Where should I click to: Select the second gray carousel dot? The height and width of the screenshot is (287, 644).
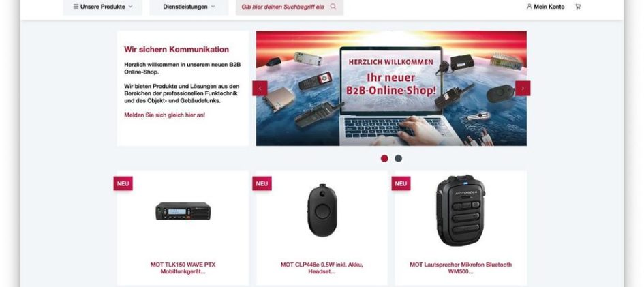pos(399,158)
